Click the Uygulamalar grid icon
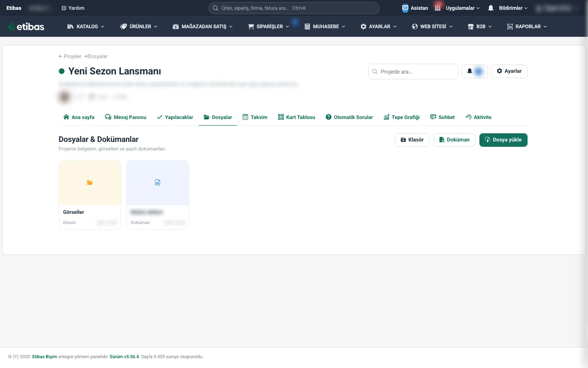The width and height of the screenshot is (588, 368). (x=438, y=8)
